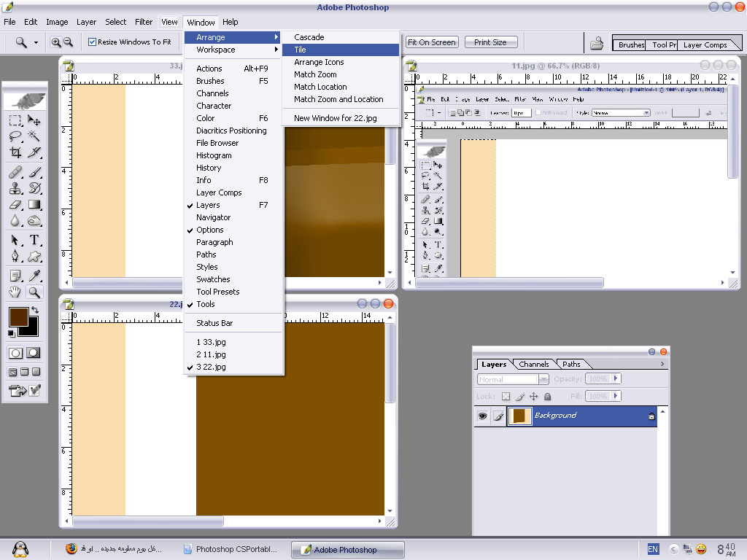Hide the Background layer eye icon

click(x=483, y=416)
